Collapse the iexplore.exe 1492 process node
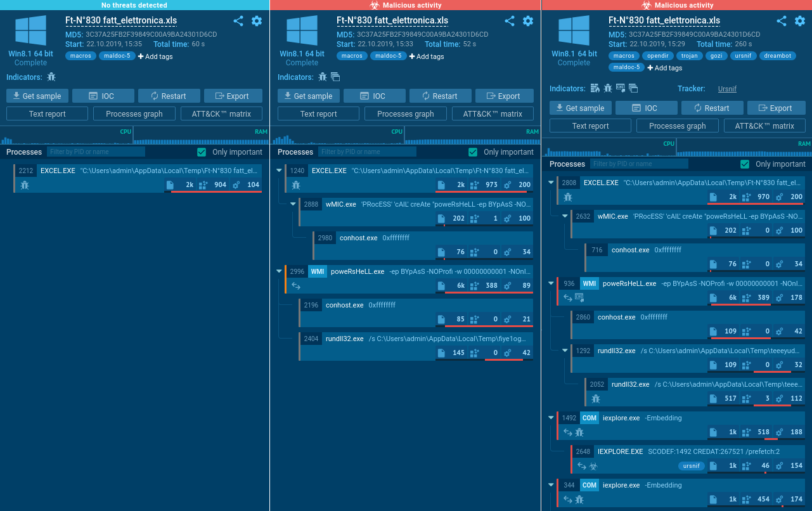The width and height of the screenshot is (812, 511). point(551,418)
